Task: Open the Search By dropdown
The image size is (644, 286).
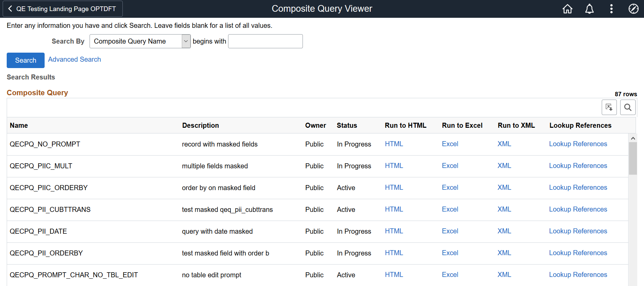Action: [140, 41]
